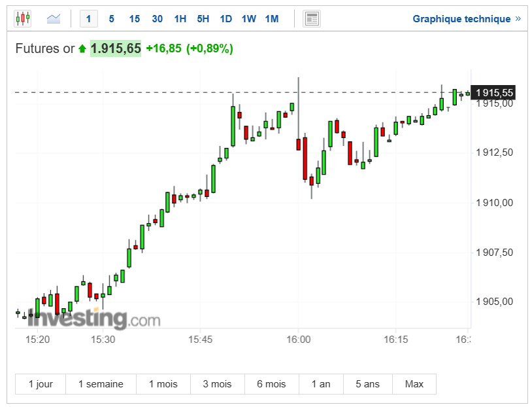Viewport: 532px width, 407px height.
Task: Select the 1 minute interval
Action: click(88, 19)
